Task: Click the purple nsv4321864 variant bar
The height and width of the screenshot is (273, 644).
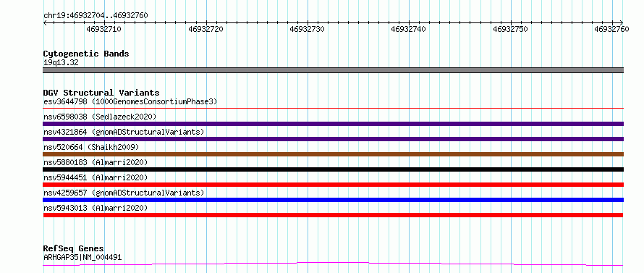Action: (333, 139)
